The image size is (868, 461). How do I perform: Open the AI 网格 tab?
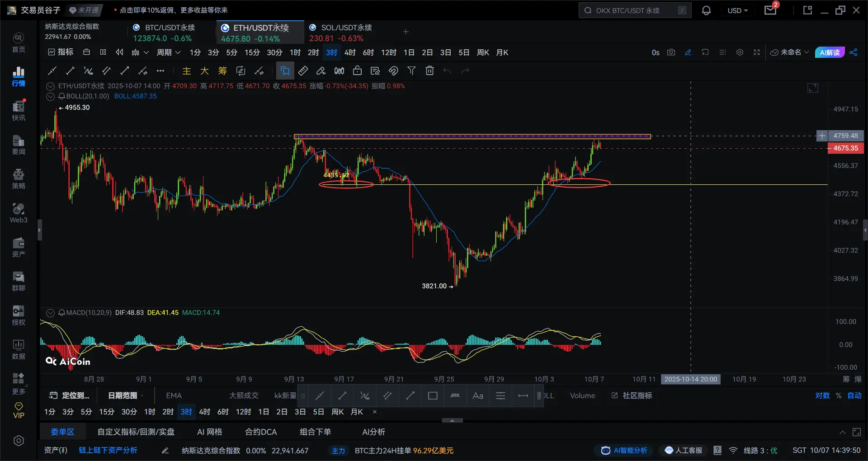pyautogui.click(x=210, y=432)
